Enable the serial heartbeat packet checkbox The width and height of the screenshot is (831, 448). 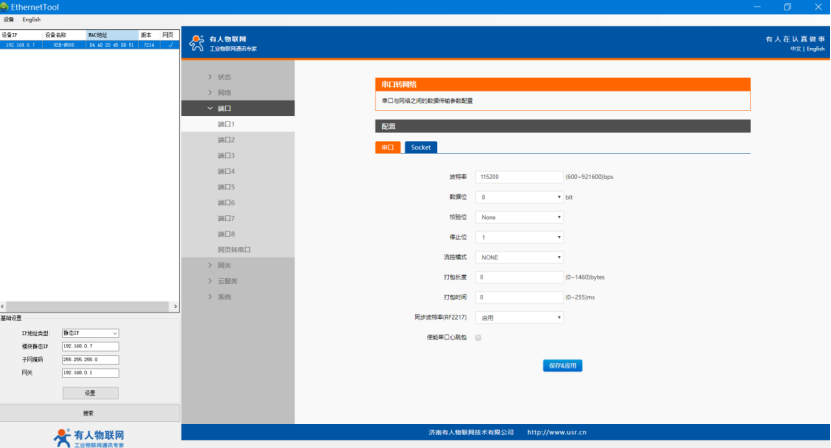478,338
